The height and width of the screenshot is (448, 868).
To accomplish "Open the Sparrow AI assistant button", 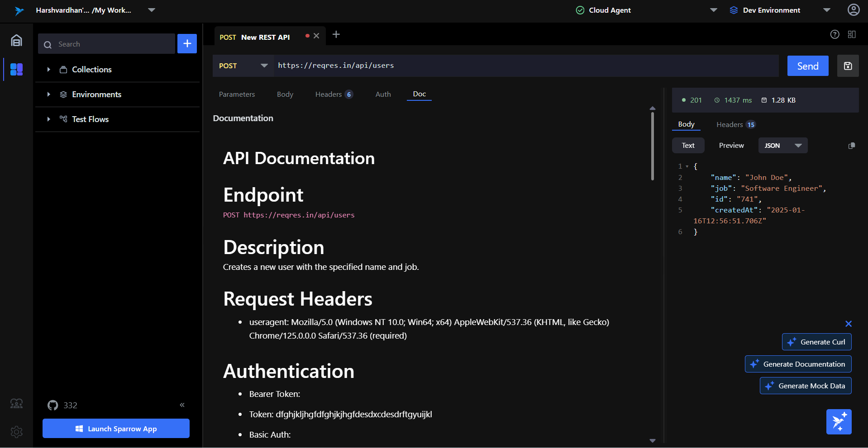I will pos(839,422).
